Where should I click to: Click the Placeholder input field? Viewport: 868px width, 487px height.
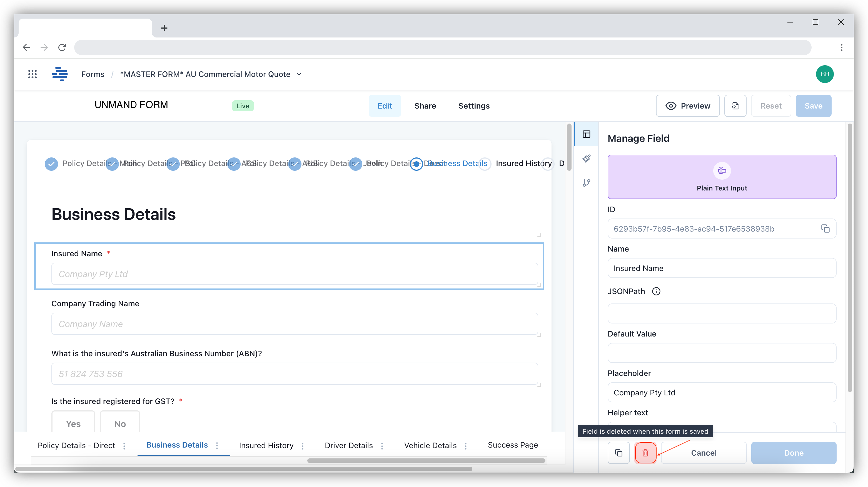[x=722, y=392]
